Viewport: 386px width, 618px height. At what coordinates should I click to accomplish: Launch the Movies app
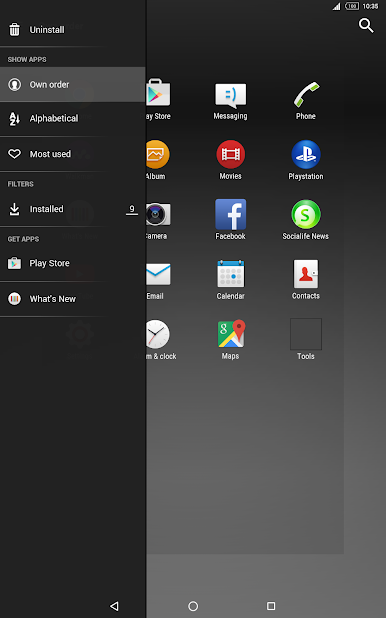(x=231, y=160)
